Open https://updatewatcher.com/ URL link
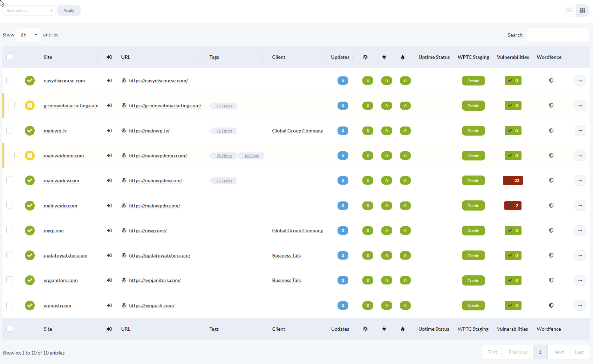The image size is (593, 364). [x=160, y=255]
